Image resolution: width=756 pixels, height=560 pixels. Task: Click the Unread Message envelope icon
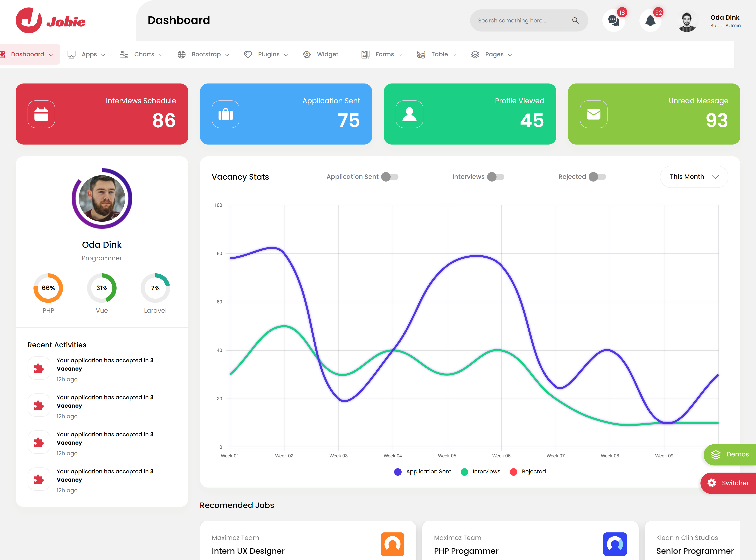point(593,114)
